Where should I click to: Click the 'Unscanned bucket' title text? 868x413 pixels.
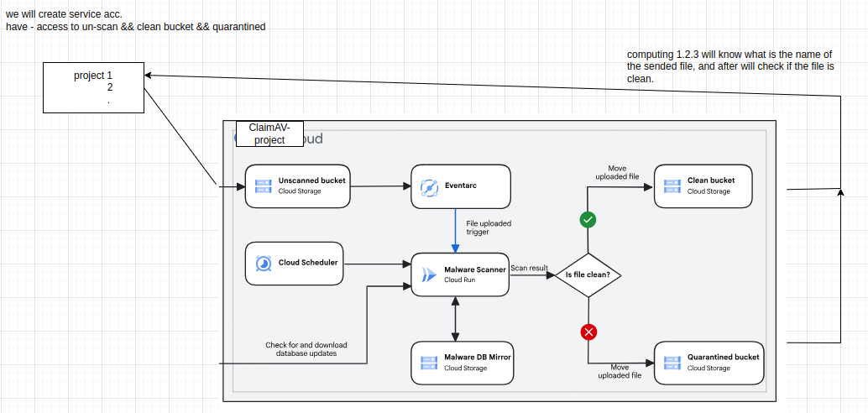pos(311,180)
